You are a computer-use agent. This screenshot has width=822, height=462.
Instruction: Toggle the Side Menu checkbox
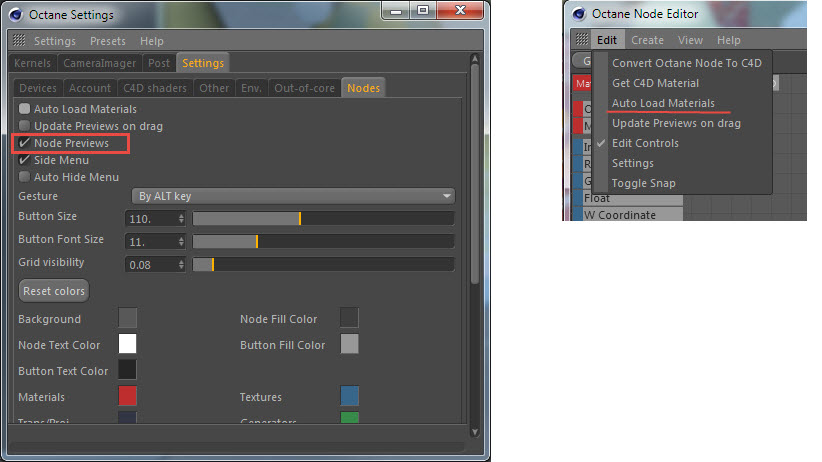pos(24,160)
